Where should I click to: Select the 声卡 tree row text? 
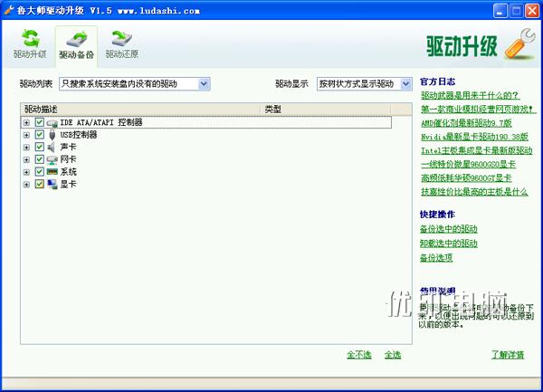pyautogui.click(x=68, y=148)
